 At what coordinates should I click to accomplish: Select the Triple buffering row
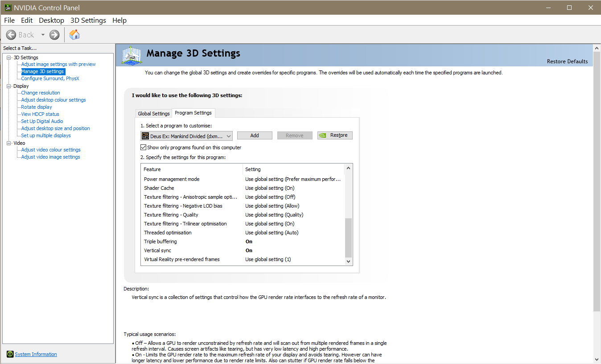[243, 241]
